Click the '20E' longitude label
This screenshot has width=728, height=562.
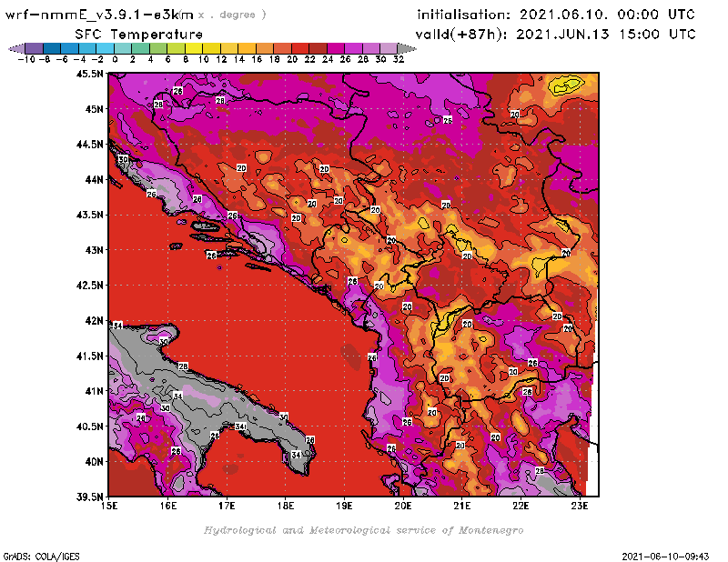(403, 506)
